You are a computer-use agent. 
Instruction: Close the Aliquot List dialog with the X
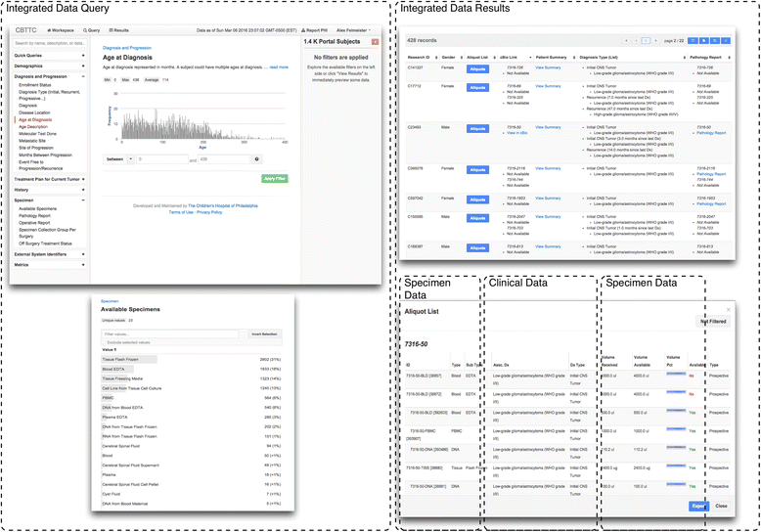(x=728, y=310)
